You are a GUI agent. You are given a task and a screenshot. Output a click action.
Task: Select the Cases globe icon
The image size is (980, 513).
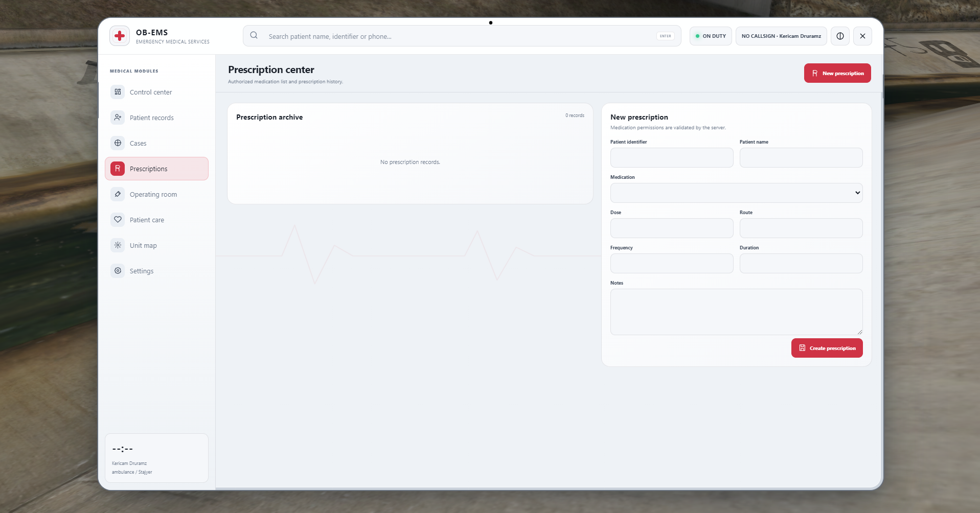click(118, 143)
